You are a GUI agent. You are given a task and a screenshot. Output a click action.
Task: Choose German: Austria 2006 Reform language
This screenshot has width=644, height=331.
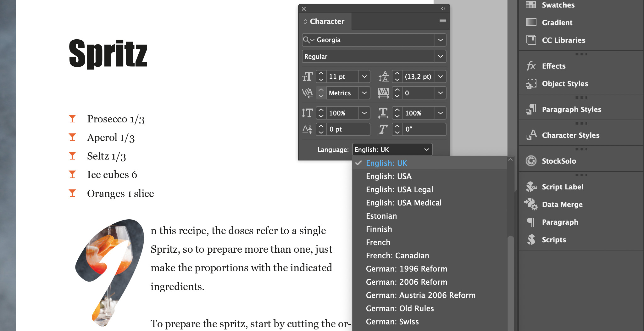pyautogui.click(x=430, y=295)
